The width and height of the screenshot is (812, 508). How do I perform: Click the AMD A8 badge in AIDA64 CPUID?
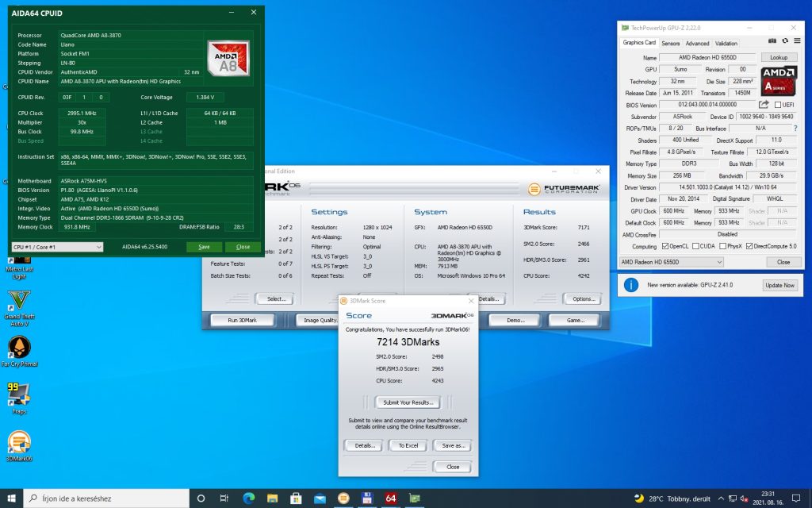tap(228, 59)
